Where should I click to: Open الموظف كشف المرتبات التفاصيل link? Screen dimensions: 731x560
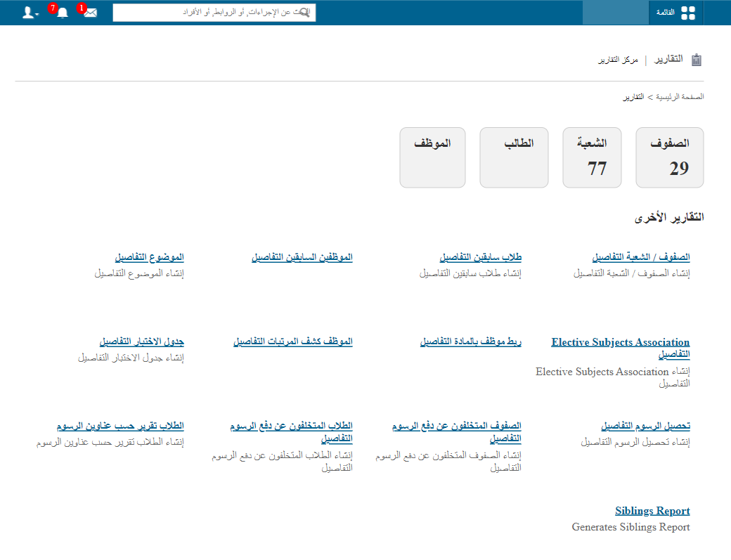293,341
